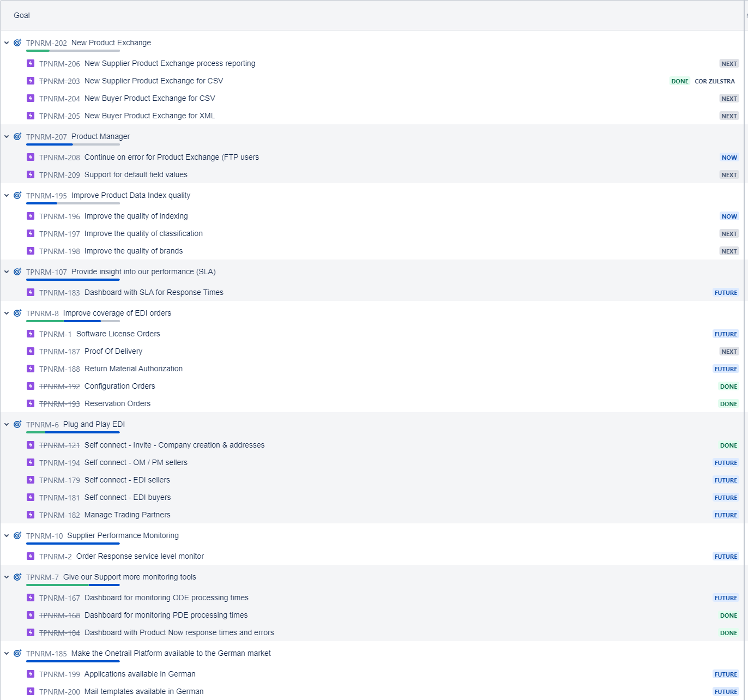Open the TPNRM-183 issue key link
This screenshot has height=700, width=748.
click(59, 293)
